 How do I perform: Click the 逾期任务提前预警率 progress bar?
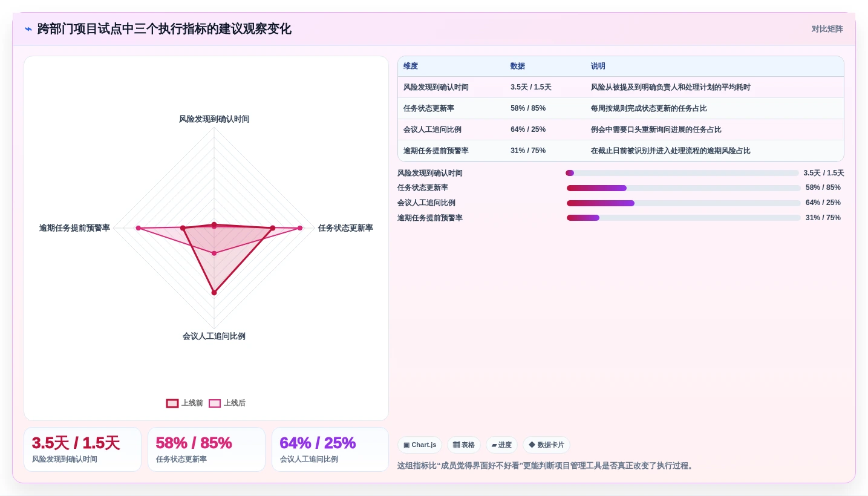[x=684, y=218]
